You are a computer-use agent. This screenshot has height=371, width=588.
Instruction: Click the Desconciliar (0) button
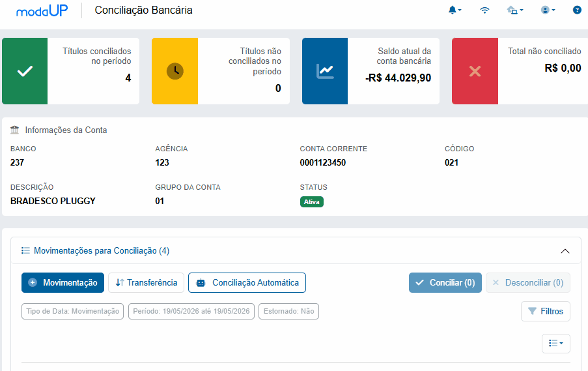528,282
